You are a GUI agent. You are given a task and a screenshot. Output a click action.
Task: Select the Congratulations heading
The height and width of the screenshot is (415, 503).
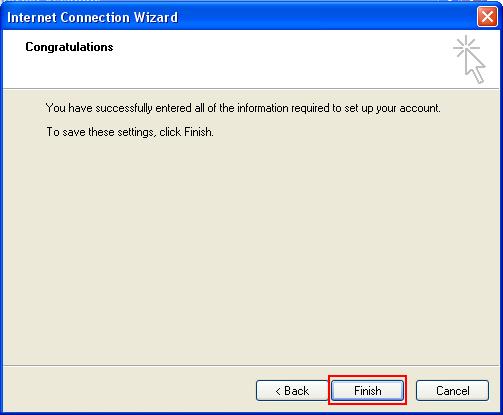pos(69,47)
